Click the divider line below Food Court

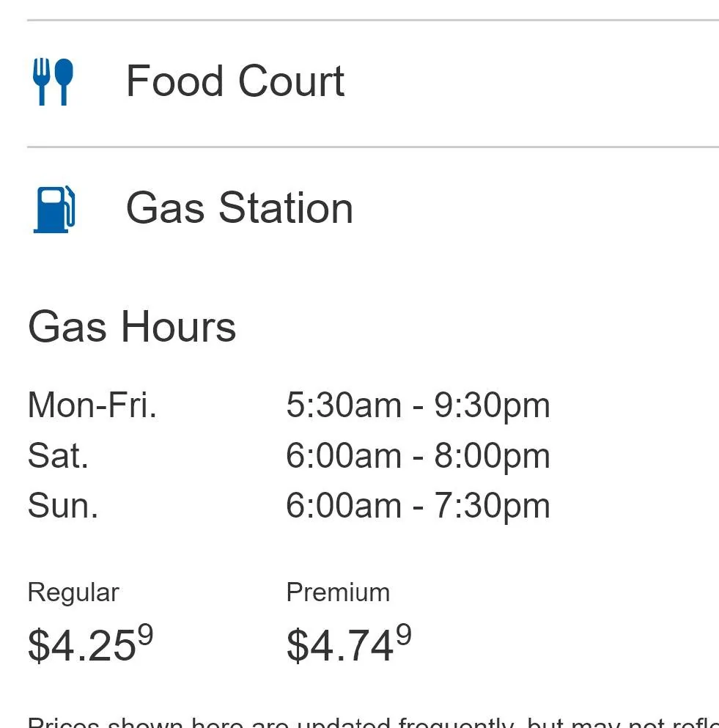pyautogui.click(x=373, y=147)
